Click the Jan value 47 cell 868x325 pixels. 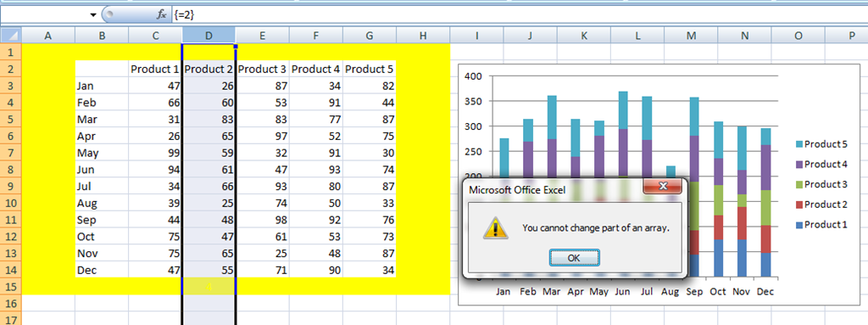point(156,86)
